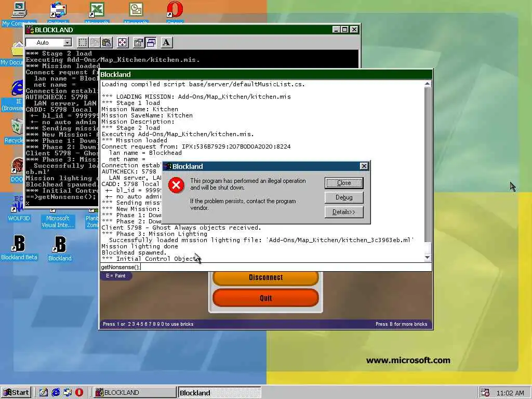Expand Details in the illegal operation dialog
Viewport: 532px width, 399px height.
pos(344,212)
